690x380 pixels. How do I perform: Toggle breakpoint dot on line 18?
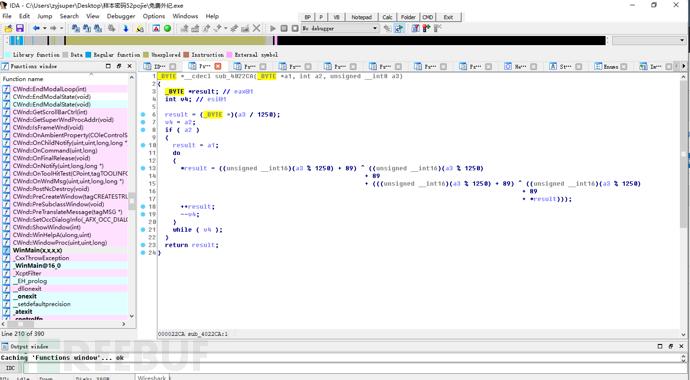point(143,206)
